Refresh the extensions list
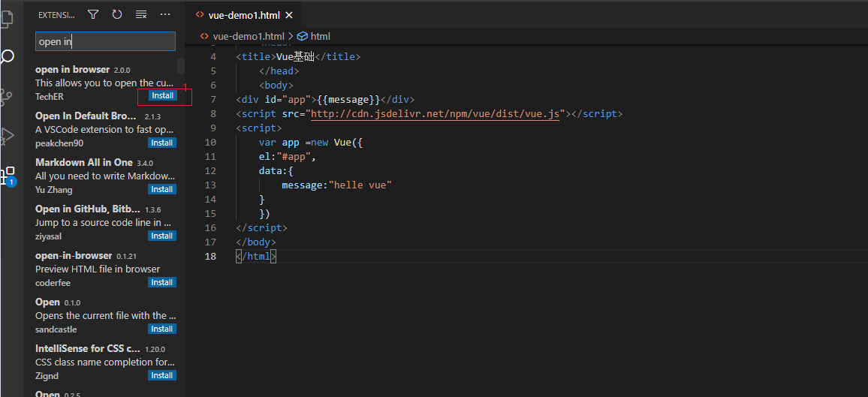868x397 pixels. point(117,15)
